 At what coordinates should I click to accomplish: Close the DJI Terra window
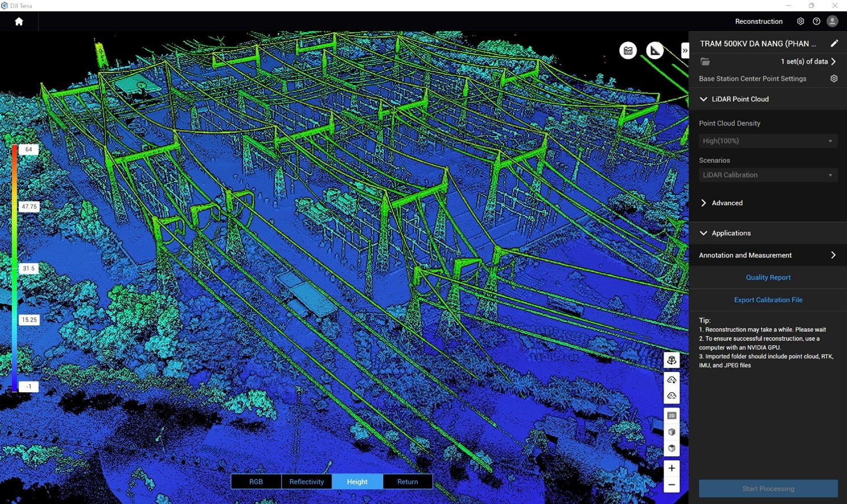(x=835, y=5)
